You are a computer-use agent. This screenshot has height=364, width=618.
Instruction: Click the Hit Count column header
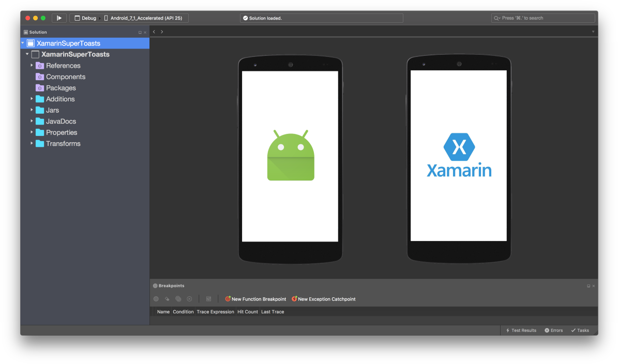(248, 312)
